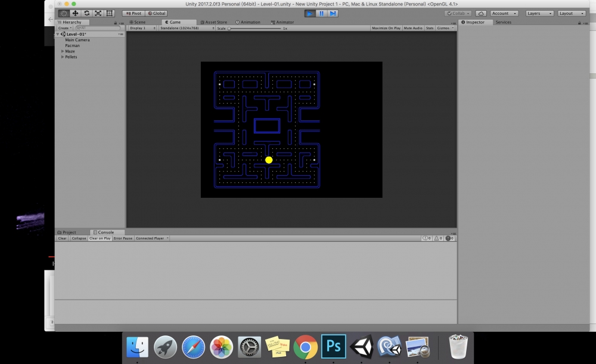Click the Pause button
The image size is (596, 364).
(322, 13)
